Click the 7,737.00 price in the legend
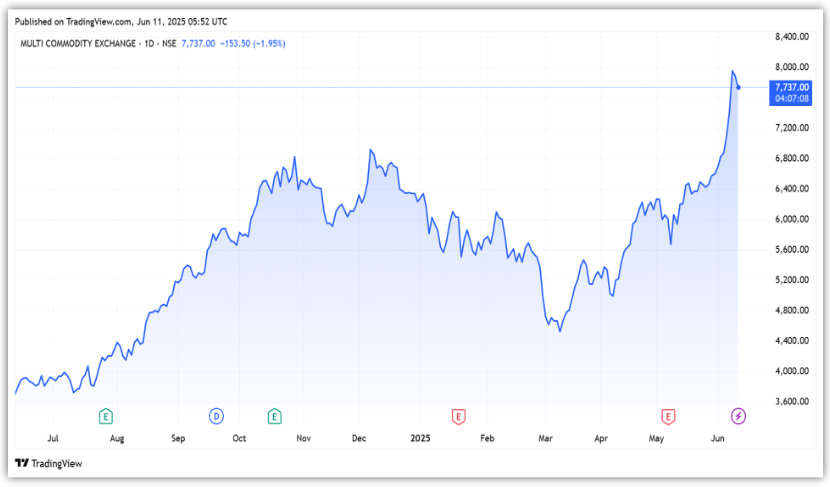This screenshot has height=487, width=830. pyautogui.click(x=197, y=43)
